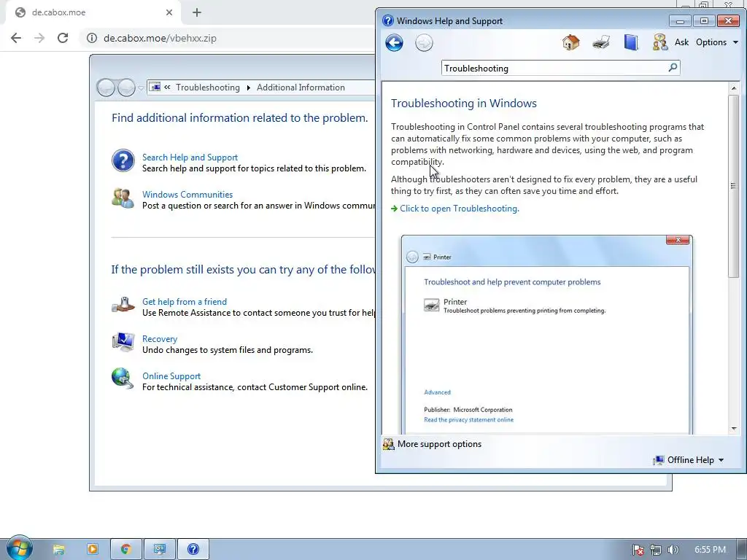Open the Recovery link
747x560 pixels.
tap(160, 338)
